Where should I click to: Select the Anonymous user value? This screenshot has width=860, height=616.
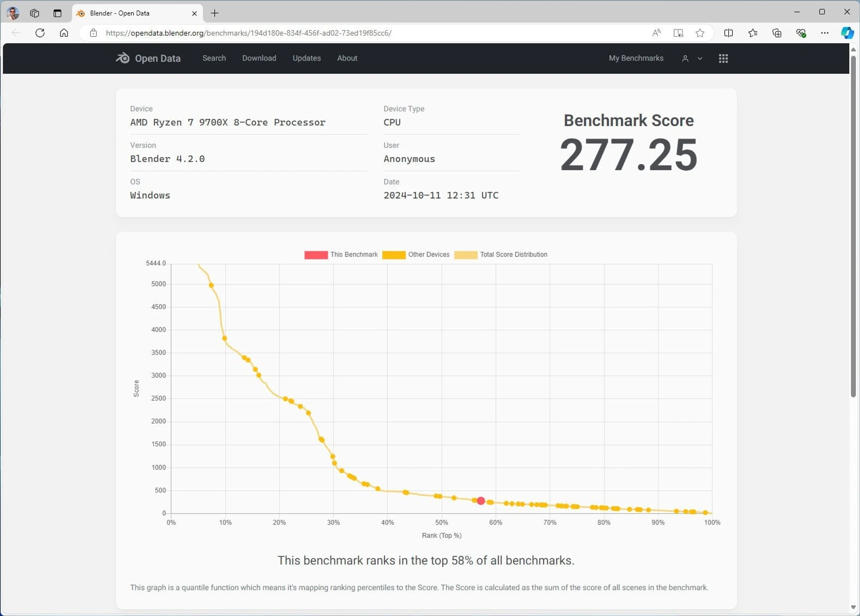point(409,159)
